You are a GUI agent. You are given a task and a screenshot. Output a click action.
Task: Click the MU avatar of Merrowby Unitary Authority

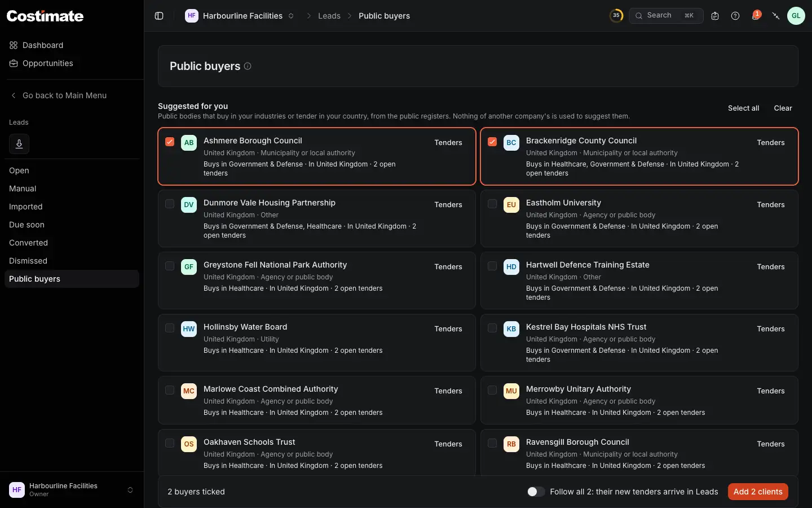coord(511,391)
